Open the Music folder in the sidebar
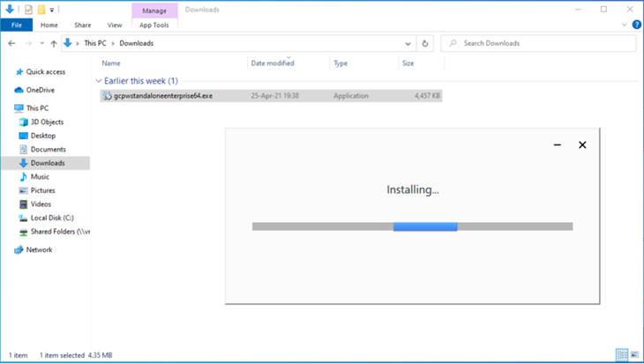This screenshot has width=644, height=363. pyautogui.click(x=40, y=176)
